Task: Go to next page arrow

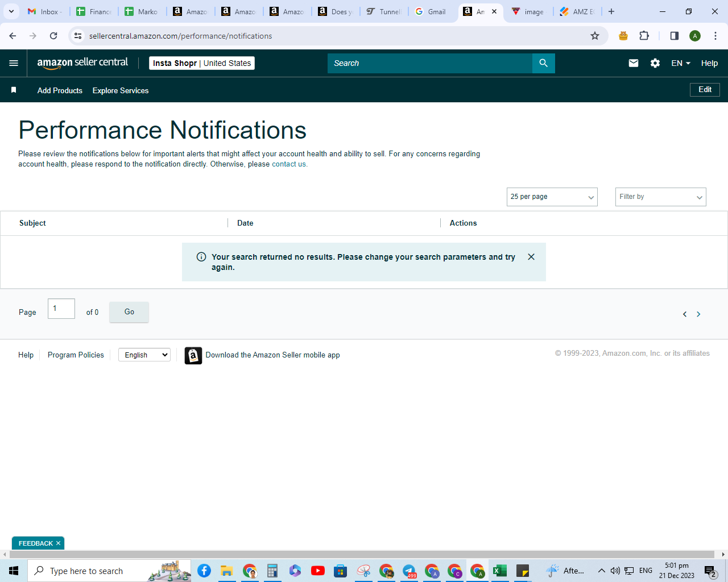Action: 698,314
